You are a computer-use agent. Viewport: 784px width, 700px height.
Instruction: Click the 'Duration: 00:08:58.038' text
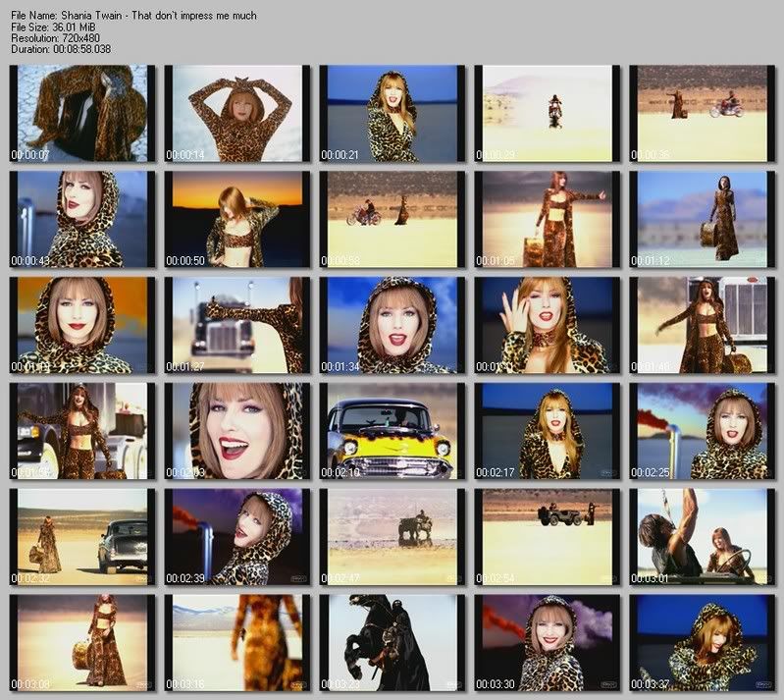tap(61, 49)
